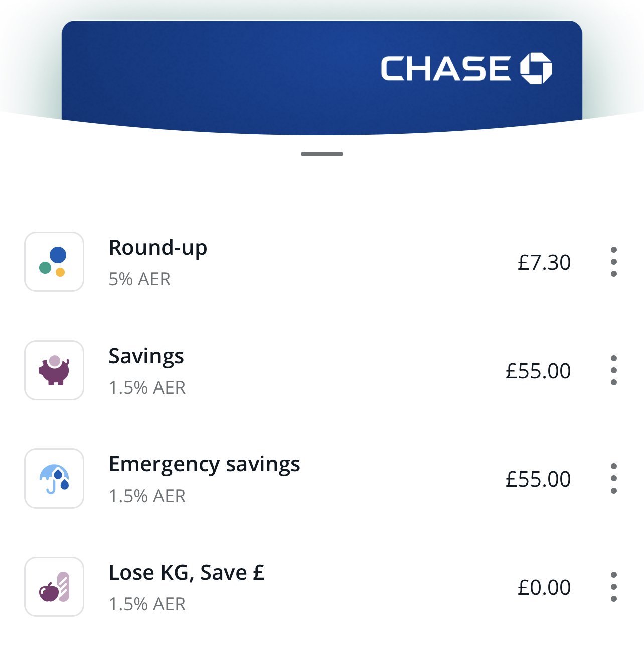The image size is (644, 645).
Task: Tap the Savings piggy bank icon
Action: click(x=54, y=370)
